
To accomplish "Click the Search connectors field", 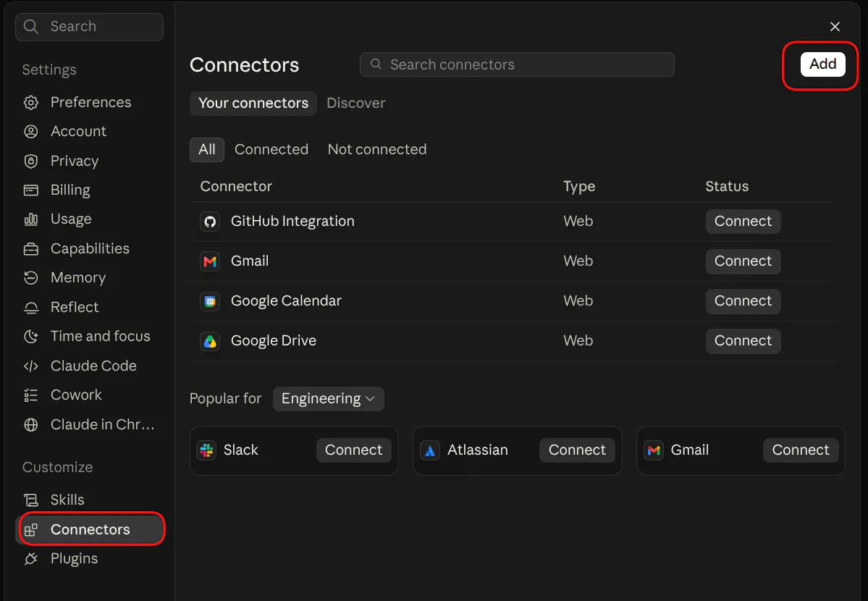I will (517, 65).
